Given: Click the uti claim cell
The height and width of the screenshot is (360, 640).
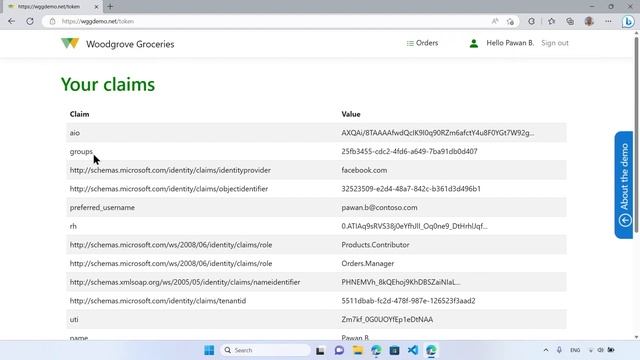Looking at the screenshot, I should click(x=74, y=320).
